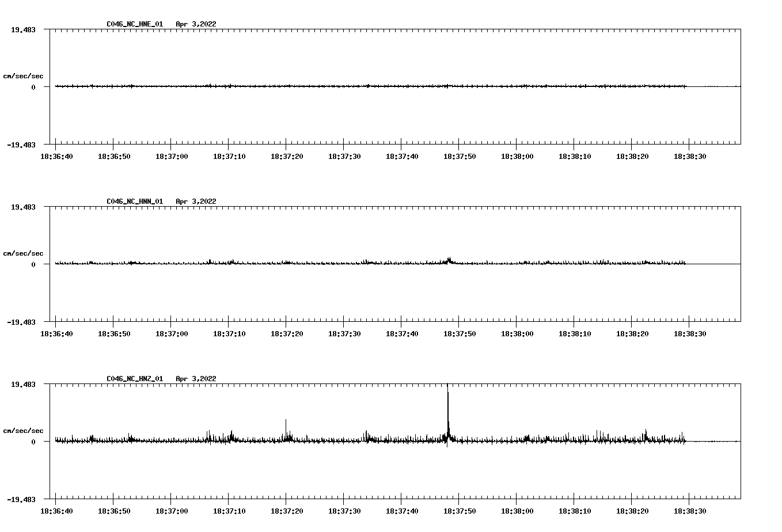Click the 0 axis label on the HNN plot
This screenshot has height=532, width=782.
point(33,264)
